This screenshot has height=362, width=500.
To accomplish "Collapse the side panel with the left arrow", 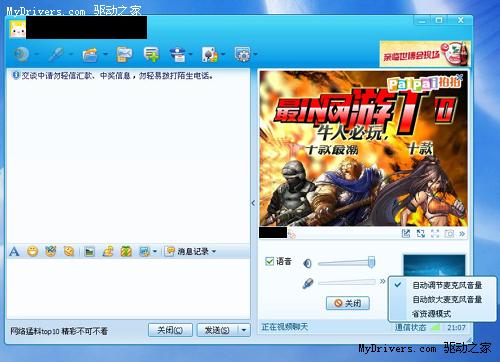I will (253, 203).
